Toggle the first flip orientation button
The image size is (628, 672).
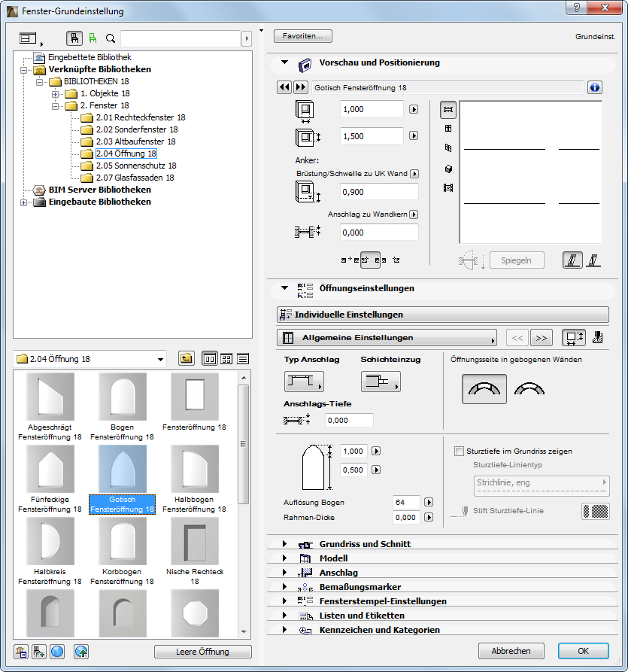point(572,260)
